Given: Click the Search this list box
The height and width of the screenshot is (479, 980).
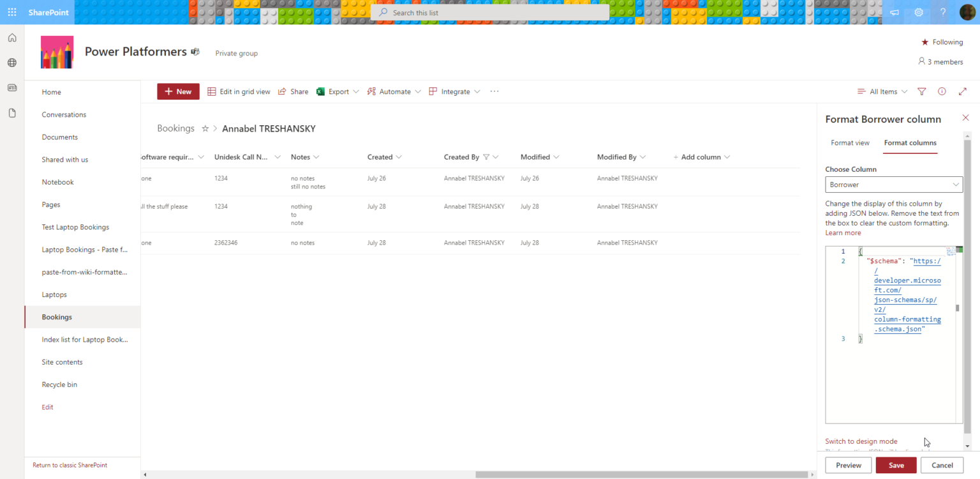Looking at the screenshot, I should coord(489,12).
